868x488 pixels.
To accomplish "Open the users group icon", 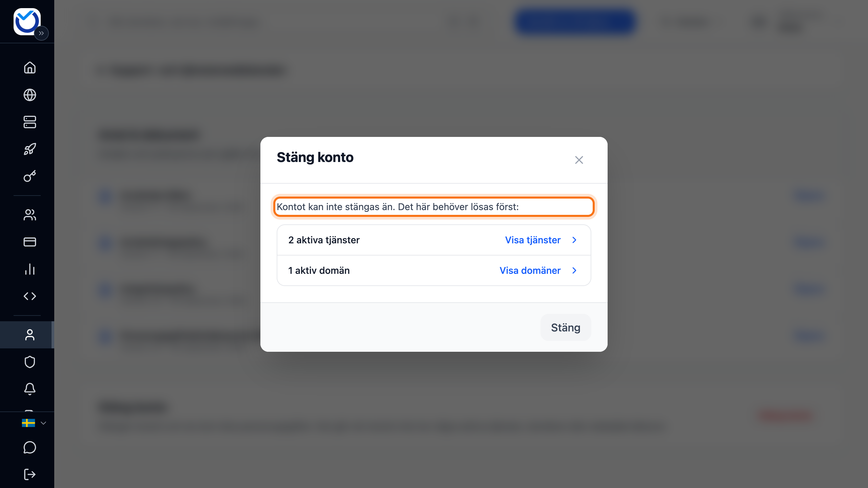I will (x=30, y=215).
